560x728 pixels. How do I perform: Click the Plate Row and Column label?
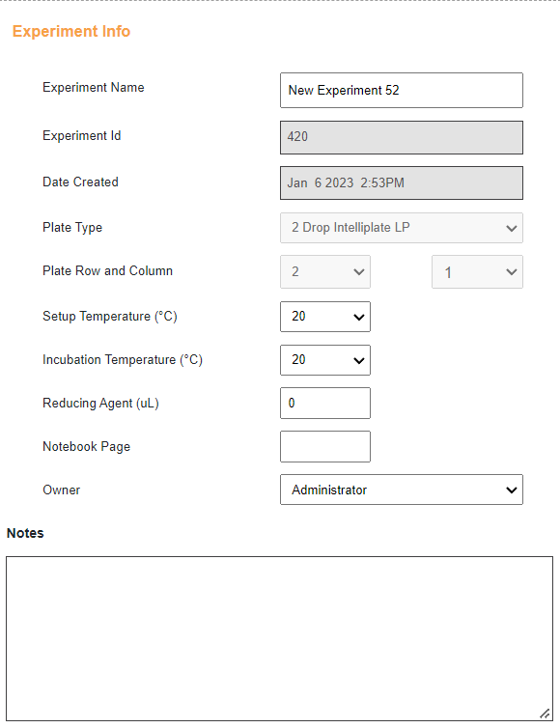[x=108, y=270]
